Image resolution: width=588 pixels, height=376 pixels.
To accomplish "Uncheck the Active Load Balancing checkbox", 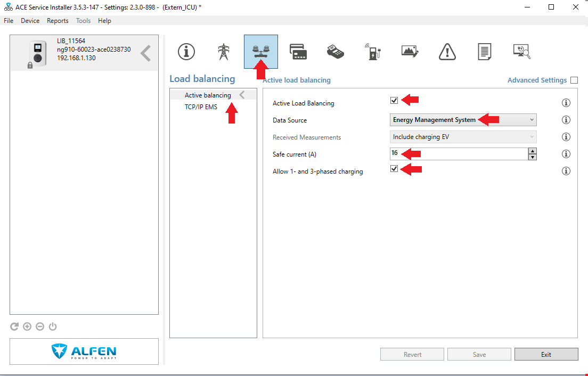I will click(x=394, y=101).
